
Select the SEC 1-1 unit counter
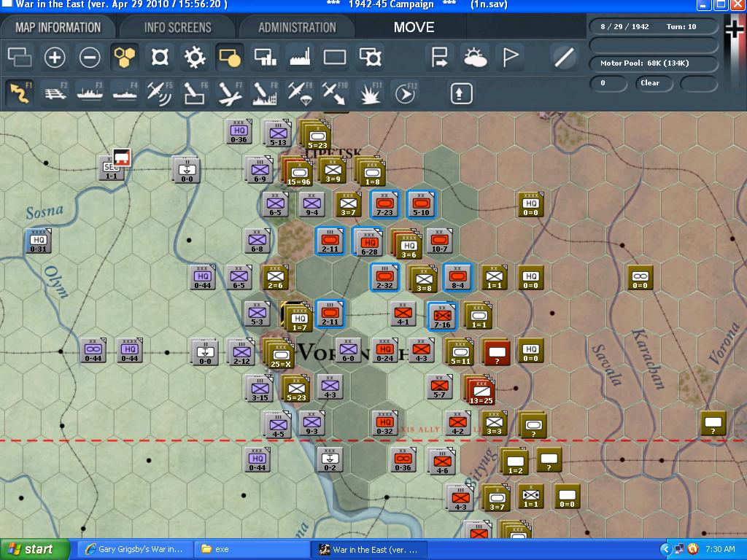[x=111, y=168]
